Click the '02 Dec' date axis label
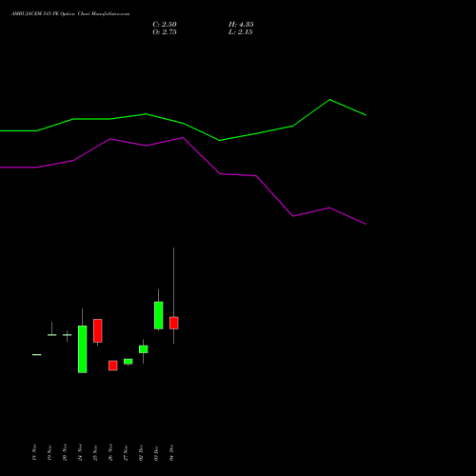The width and height of the screenshot is (476, 476). 141,452
